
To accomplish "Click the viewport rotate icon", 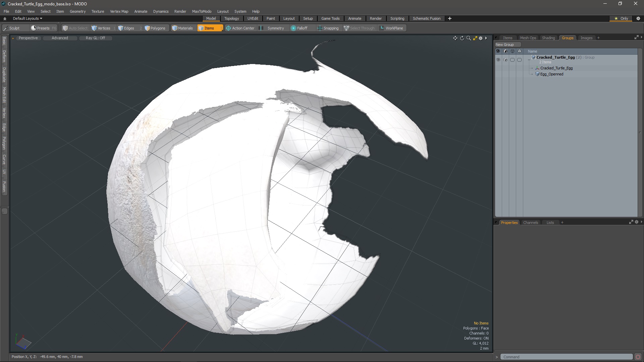I will click(462, 38).
